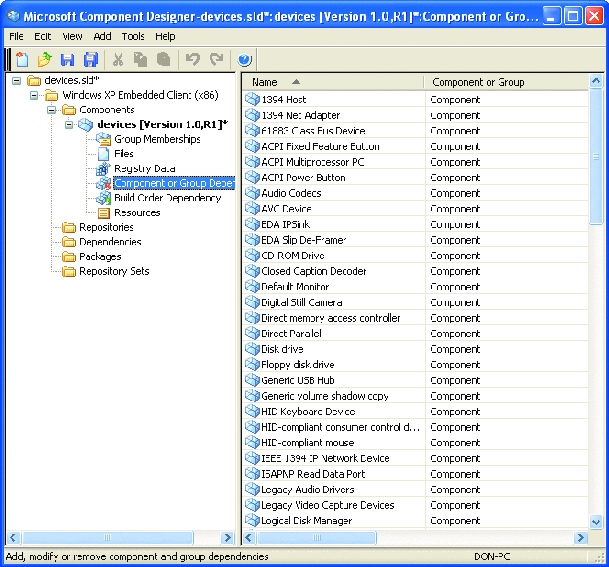Sort list by the Name column header

click(333, 82)
